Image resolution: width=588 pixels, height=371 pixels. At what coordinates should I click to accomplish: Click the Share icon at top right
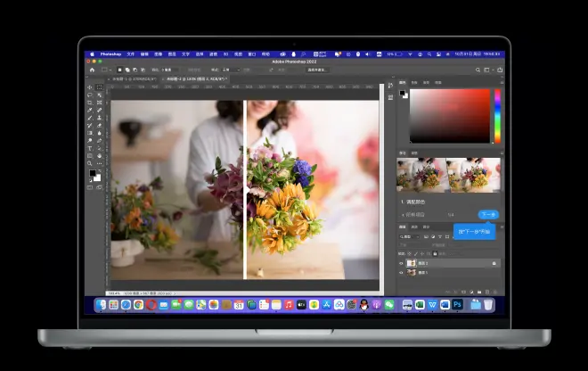[x=500, y=70]
